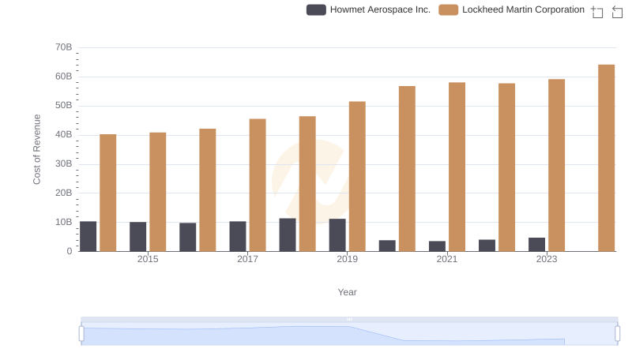The width and height of the screenshot is (632, 364).
Task: Click the Howmet Aerospace dark legend swatch
Action: click(316, 9)
